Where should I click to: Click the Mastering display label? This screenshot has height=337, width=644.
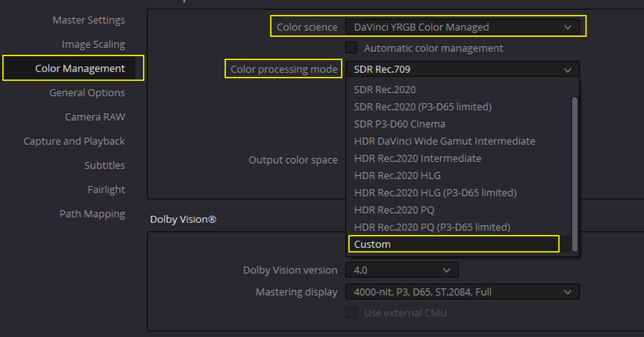[296, 292]
